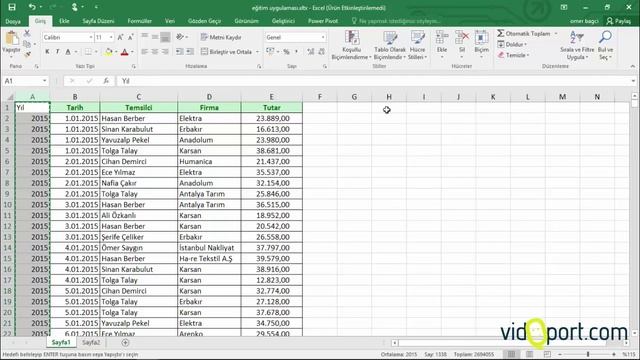Switch to the Formüller tab
640x360 pixels.
[x=140, y=21]
